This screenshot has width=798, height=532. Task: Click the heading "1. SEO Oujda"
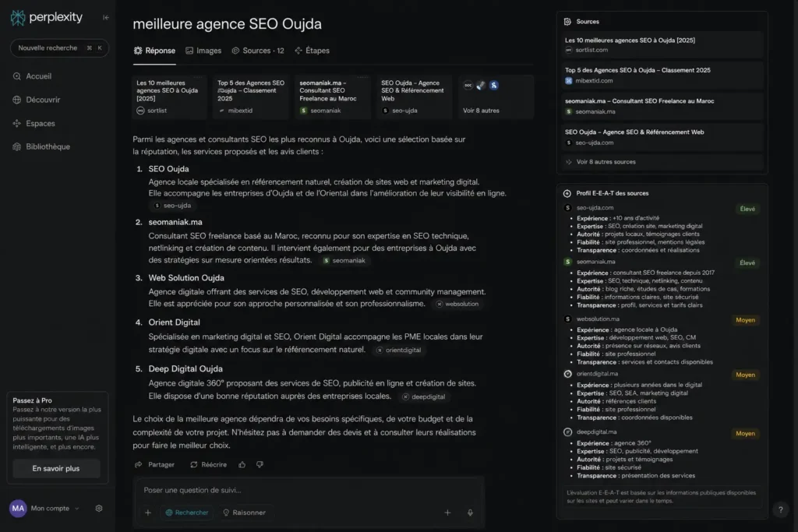point(162,169)
